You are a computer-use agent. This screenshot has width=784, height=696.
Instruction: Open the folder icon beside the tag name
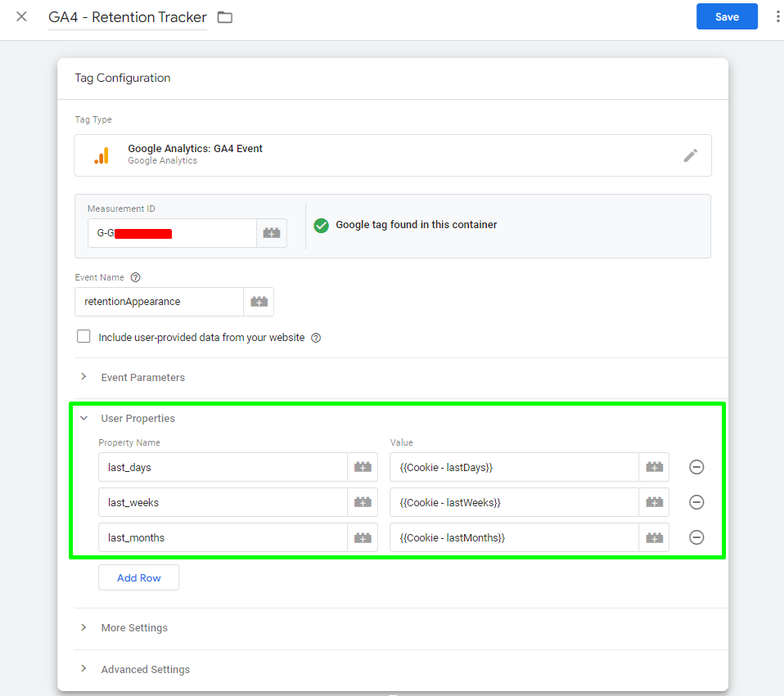pyautogui.click(x=225, y=17)
